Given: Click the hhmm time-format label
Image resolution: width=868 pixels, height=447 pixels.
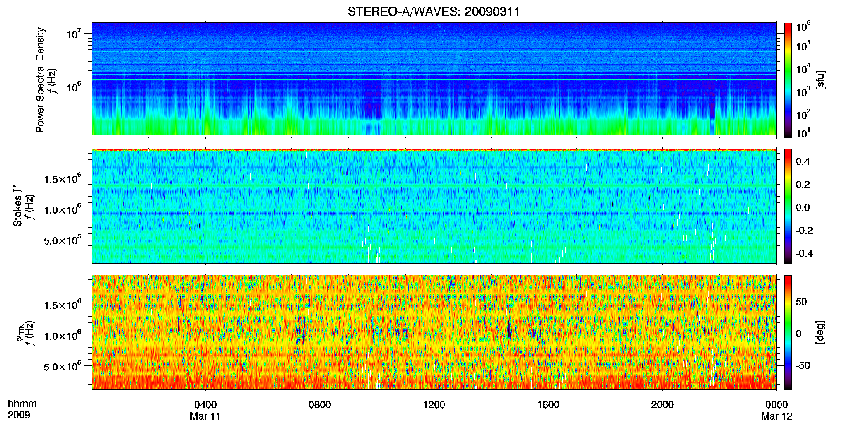Looking at the screenshot, I should click(22, 404).
